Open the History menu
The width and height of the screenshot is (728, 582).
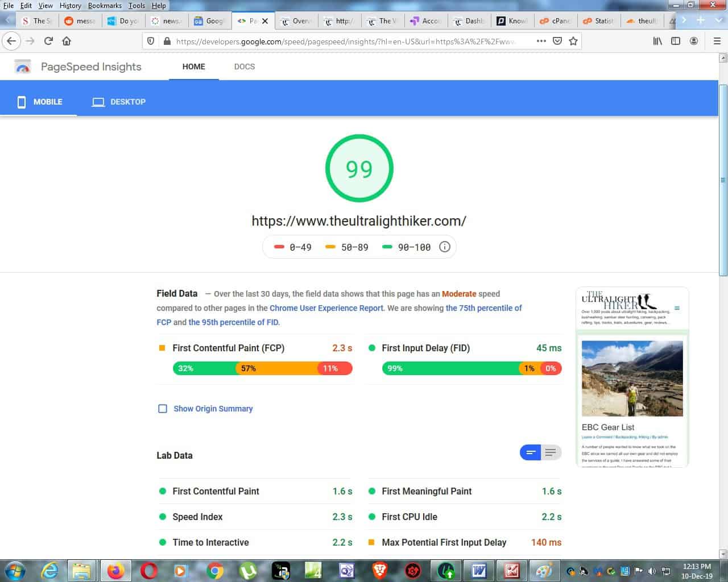point(70,6)
